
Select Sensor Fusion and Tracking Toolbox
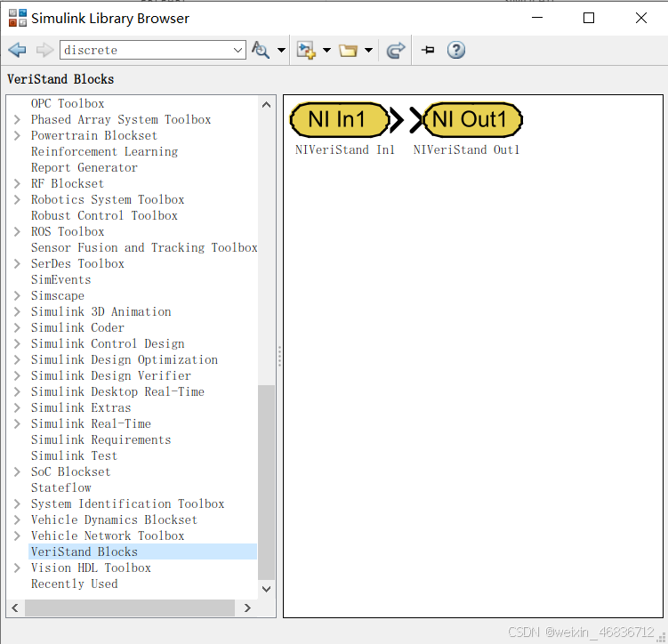click(144, 247)
